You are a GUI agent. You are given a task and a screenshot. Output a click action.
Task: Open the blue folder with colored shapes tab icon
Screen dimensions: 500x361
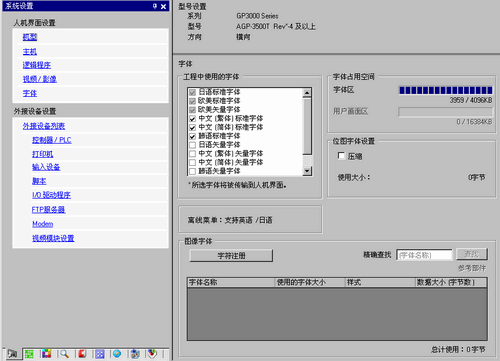pos(135,354)
